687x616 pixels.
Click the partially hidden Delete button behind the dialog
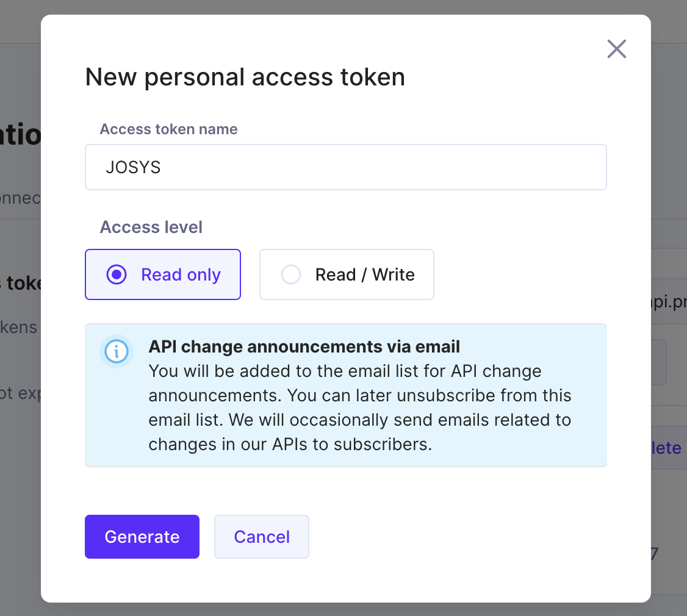(x=666, y=448)
